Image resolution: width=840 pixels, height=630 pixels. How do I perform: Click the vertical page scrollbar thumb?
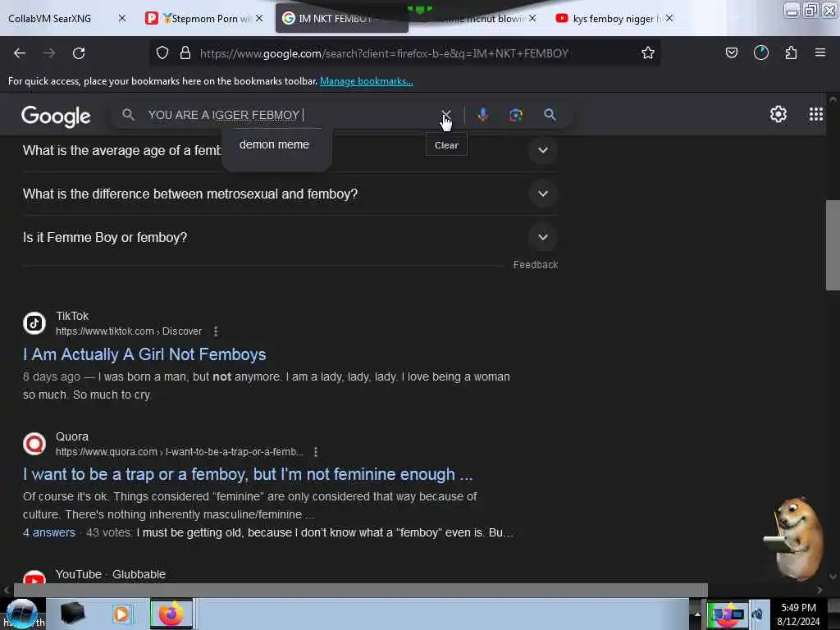pos(832,244)
